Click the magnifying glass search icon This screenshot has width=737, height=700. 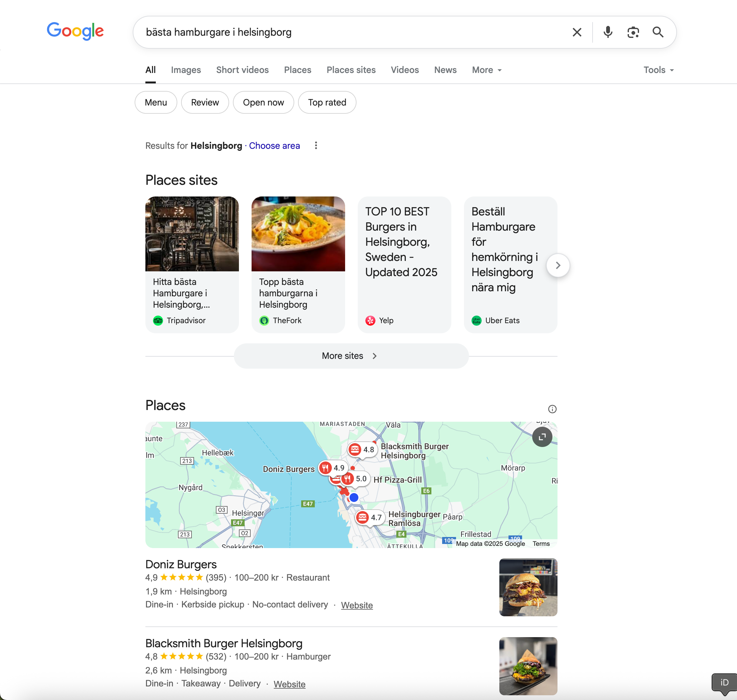coord(658,33)
